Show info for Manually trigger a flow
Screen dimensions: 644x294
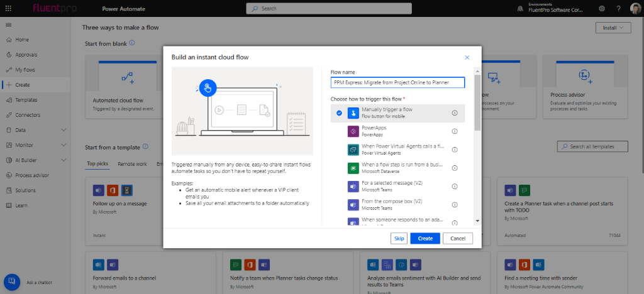(455, 112)
